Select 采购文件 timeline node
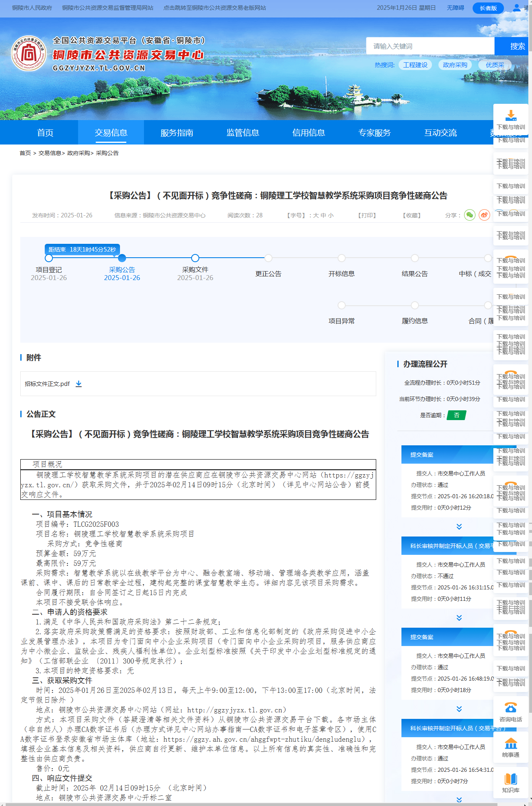The height and width of the screenshot is (806, 532). 195,258
